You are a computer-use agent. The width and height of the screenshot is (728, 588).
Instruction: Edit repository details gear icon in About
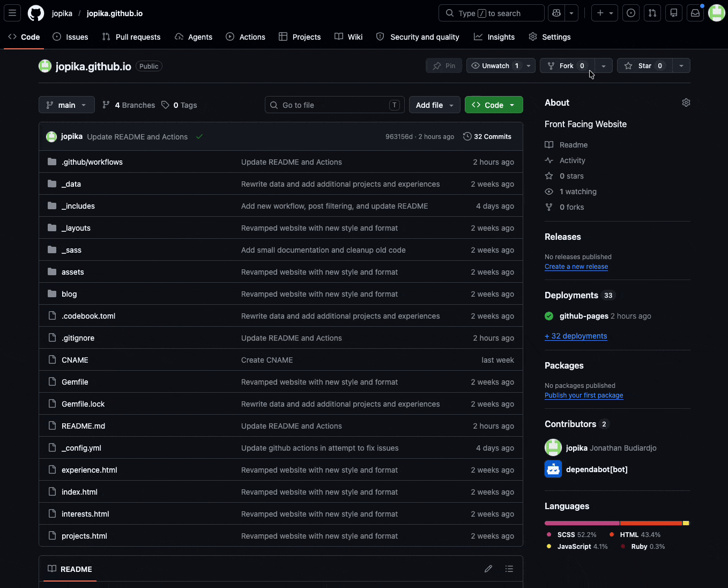(686, 102)
